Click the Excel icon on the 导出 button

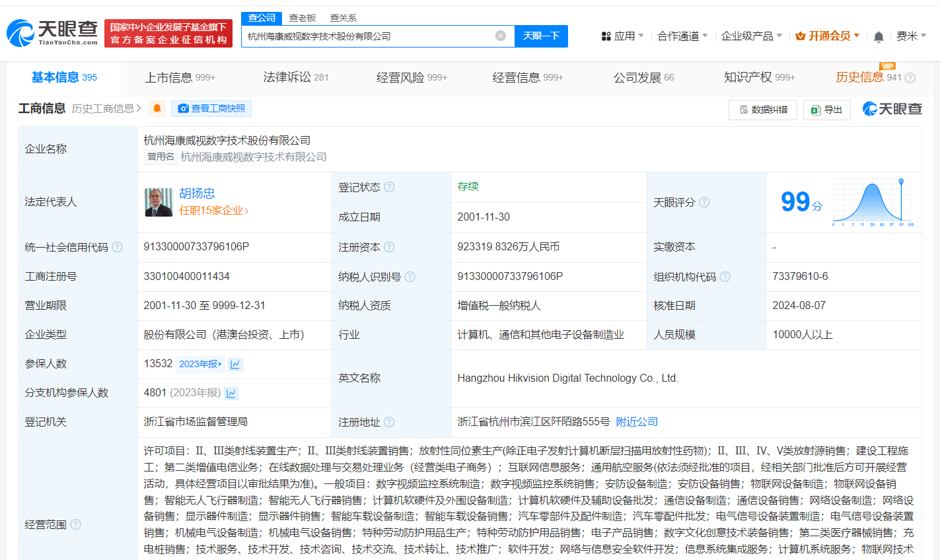point(815,110)
